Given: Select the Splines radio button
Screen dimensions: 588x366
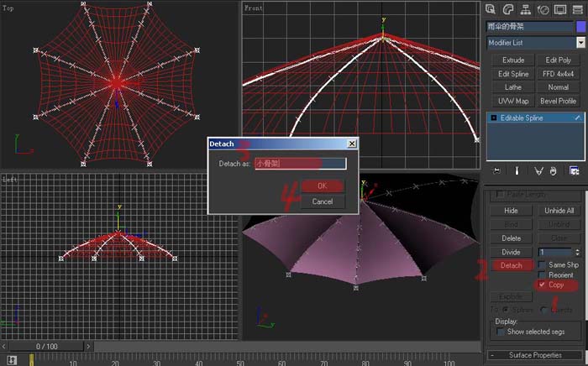Looking at the screenshot, I should click(x=505, y=310).
